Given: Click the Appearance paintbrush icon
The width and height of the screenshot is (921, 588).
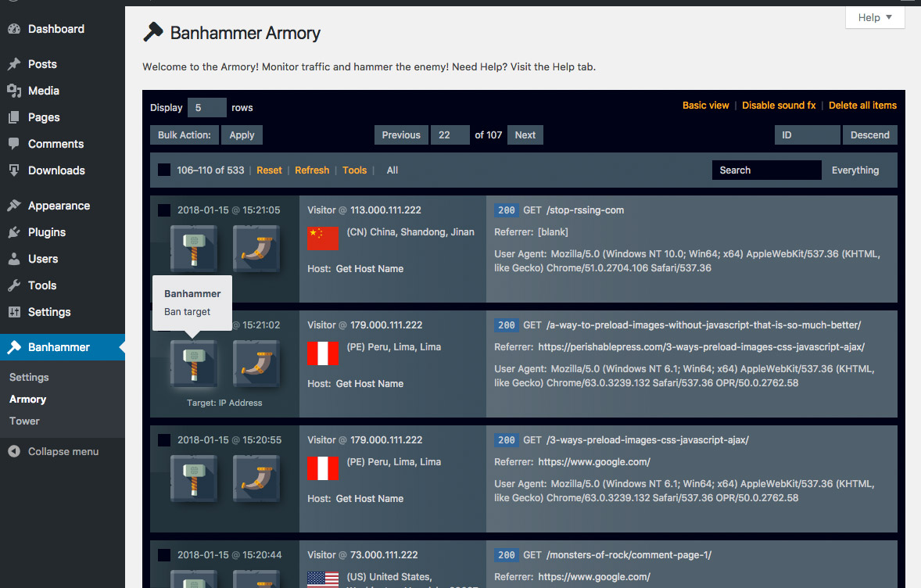Looking at the screenshot, I should coord(14,206).
